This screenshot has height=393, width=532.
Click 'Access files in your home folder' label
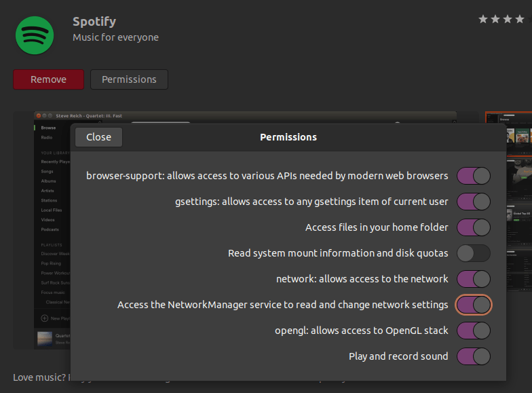377,227
